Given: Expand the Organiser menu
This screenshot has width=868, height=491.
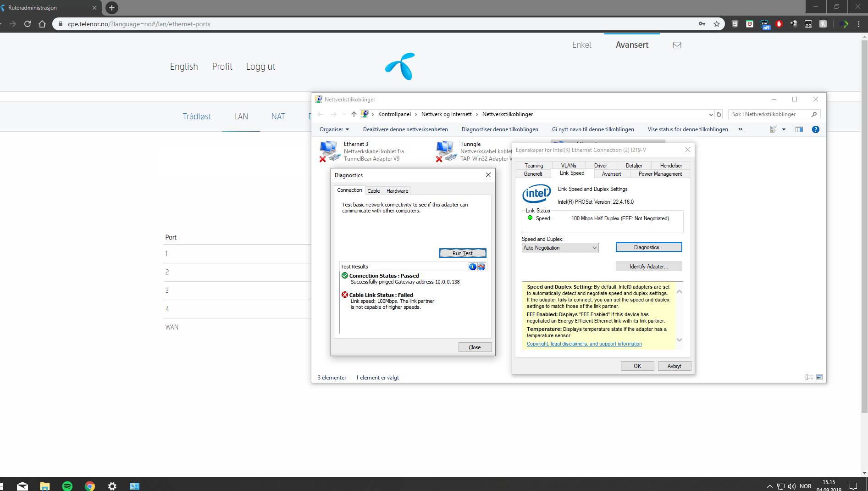Looking at the screenshot, I should click(x=334, y=129).
